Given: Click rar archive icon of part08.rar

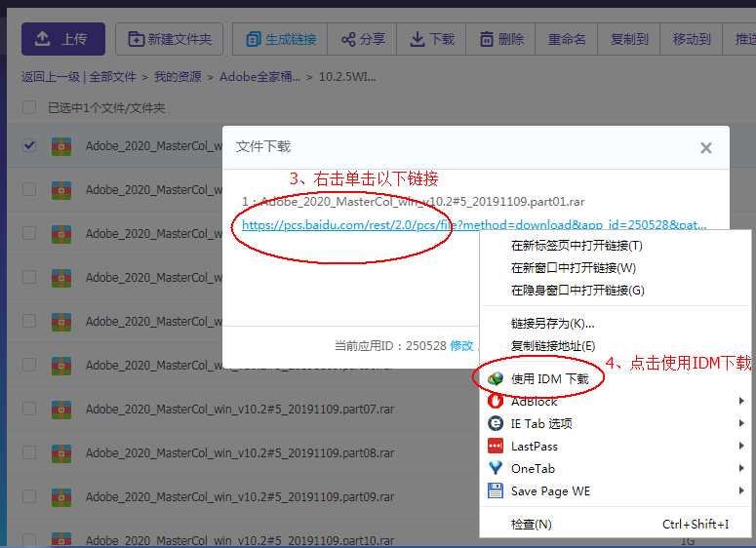Looking at the screenshot, I should click(x=61, y=453).
